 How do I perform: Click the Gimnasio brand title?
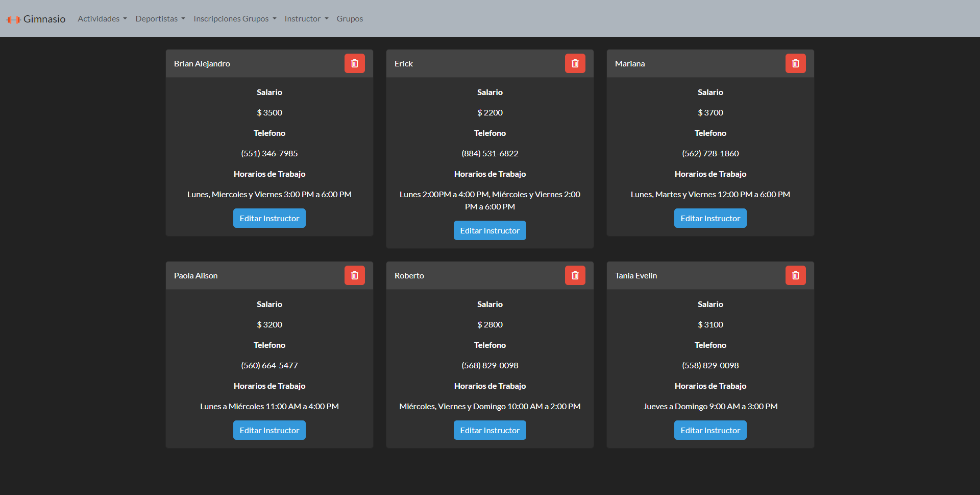pos(44,19)
